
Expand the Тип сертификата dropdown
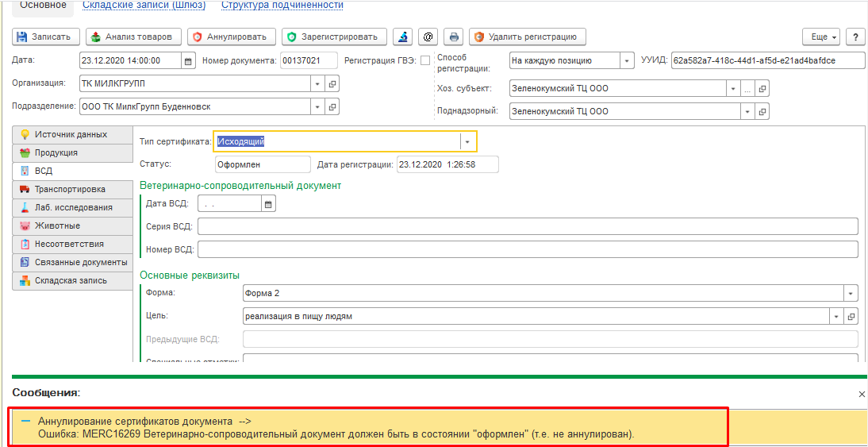467,142
